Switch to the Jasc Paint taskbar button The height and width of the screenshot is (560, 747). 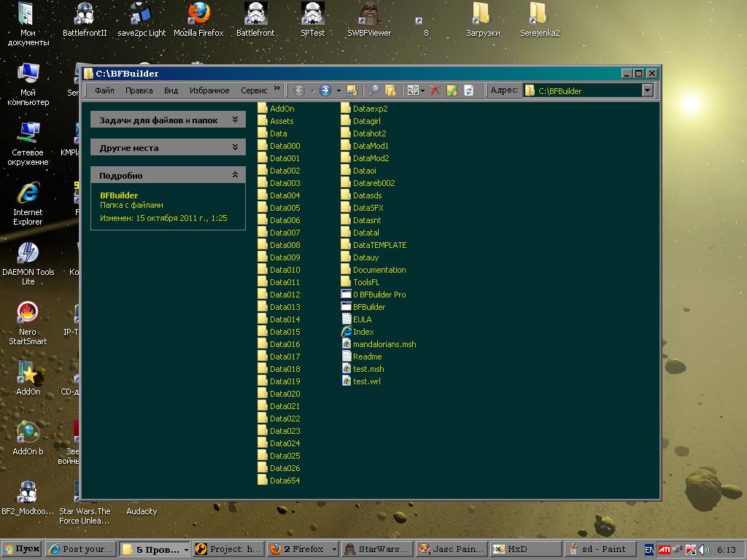click(x=452, y=549)
